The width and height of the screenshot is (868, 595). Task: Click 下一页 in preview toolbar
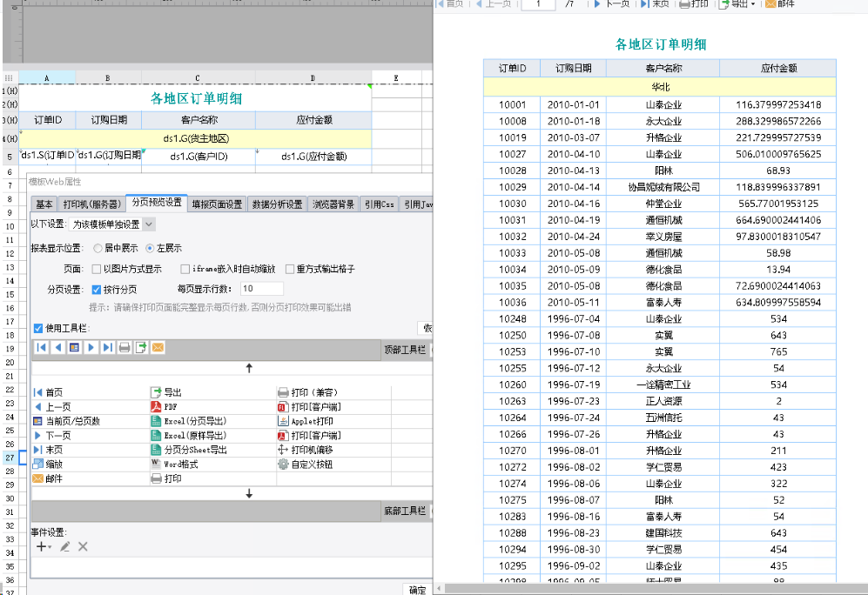tap(612, 3)
